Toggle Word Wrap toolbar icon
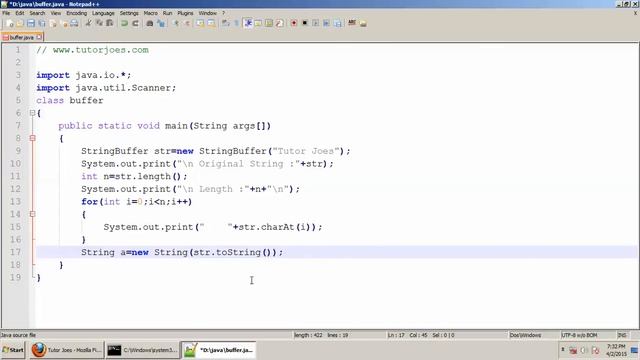This screenshot has height=360, width=640. 225,23
